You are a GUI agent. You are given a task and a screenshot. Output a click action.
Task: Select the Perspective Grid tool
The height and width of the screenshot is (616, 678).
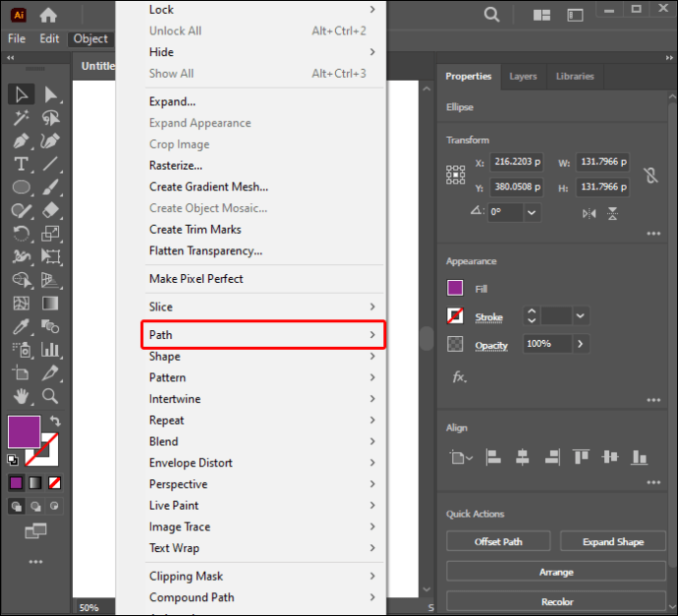(50, 280)
